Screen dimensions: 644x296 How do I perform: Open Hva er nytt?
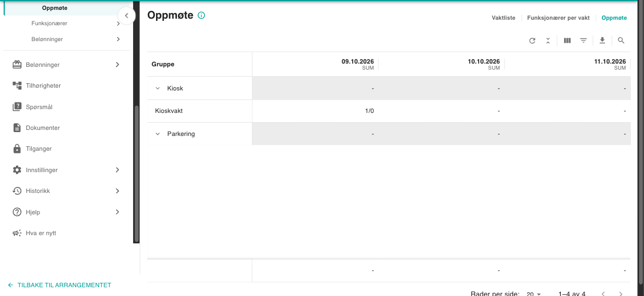click(x=41, y=233)
